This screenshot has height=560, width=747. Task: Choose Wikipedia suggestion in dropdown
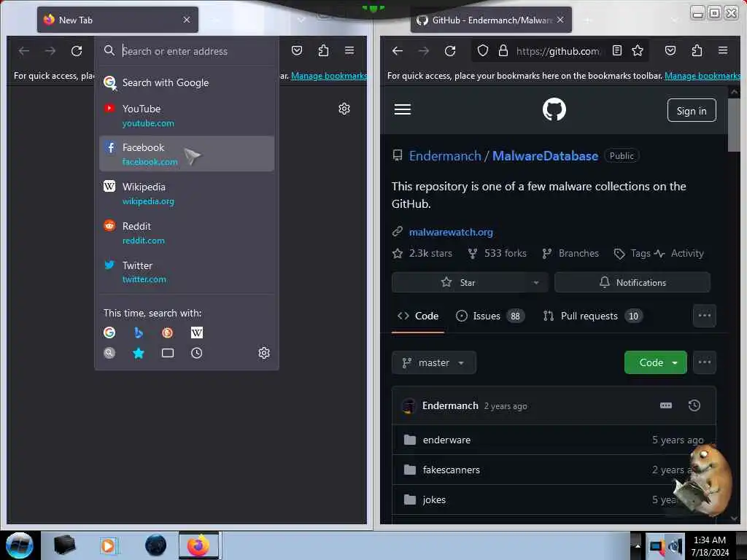tap(186, 193)
